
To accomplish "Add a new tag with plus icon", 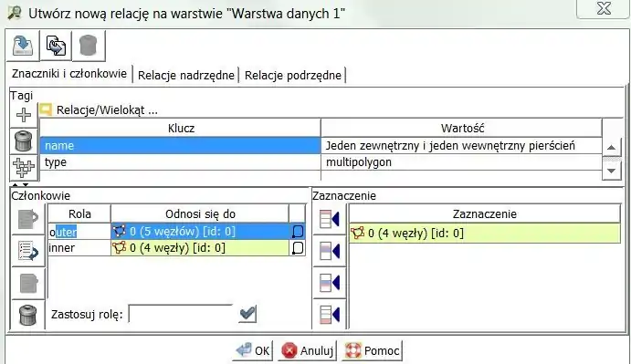I will [x=24, y=115].
